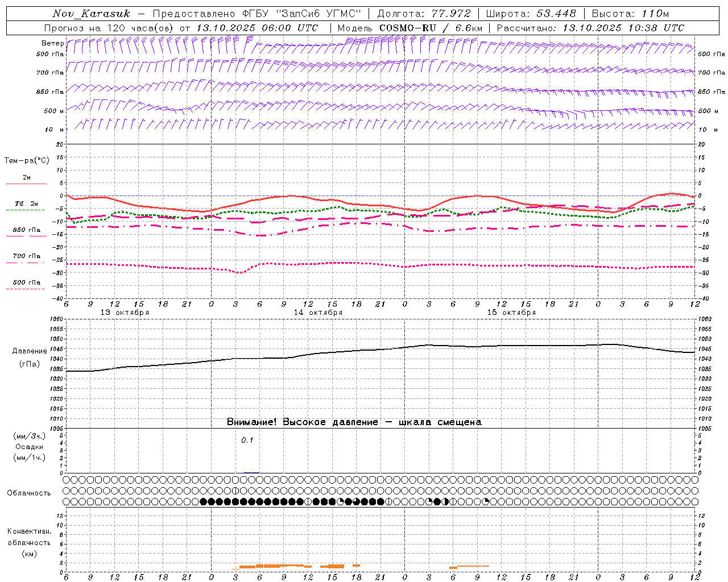728x582 pixels.
Task: Click the COSMO-RU / 6.6км model name
Action: pos(431,28)
